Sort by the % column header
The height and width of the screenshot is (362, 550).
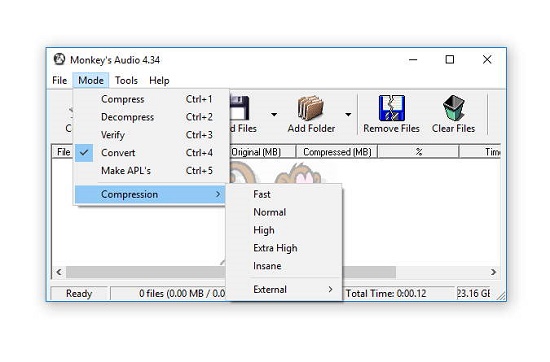[x=418, y=152]
